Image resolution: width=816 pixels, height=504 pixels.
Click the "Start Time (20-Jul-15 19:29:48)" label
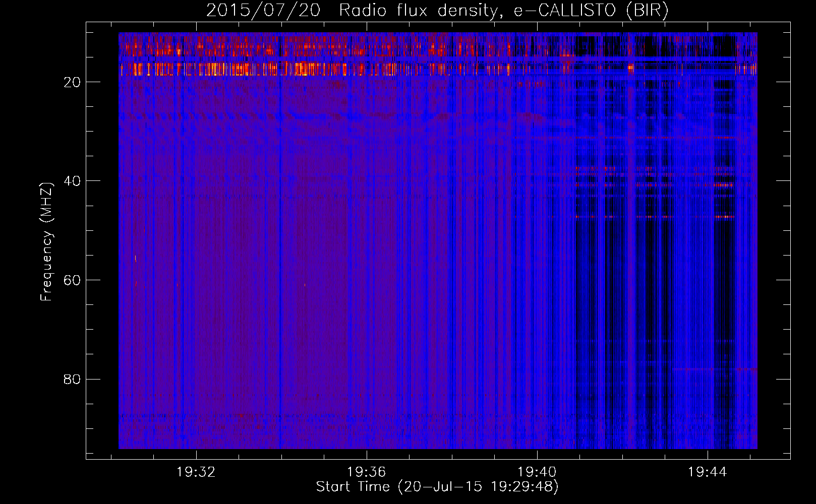437,487
